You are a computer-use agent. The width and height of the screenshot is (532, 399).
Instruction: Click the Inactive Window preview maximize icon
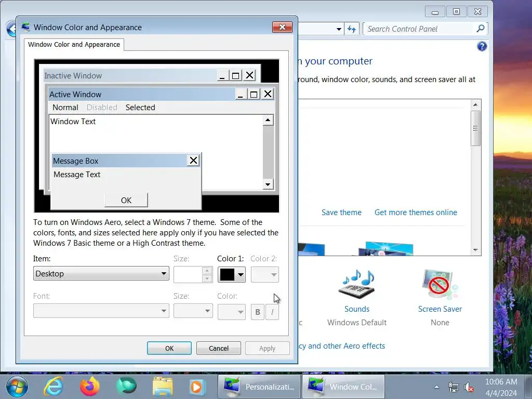[235, 75]
